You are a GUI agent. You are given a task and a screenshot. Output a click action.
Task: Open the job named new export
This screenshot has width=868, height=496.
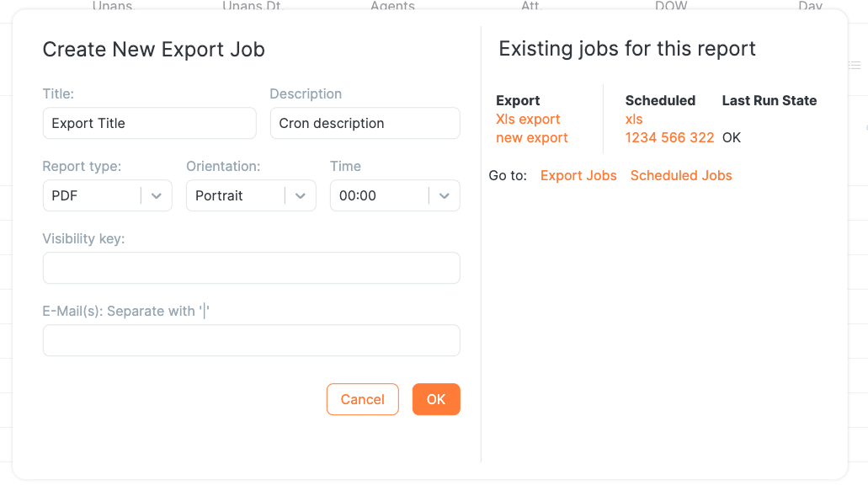pos(531,137)
